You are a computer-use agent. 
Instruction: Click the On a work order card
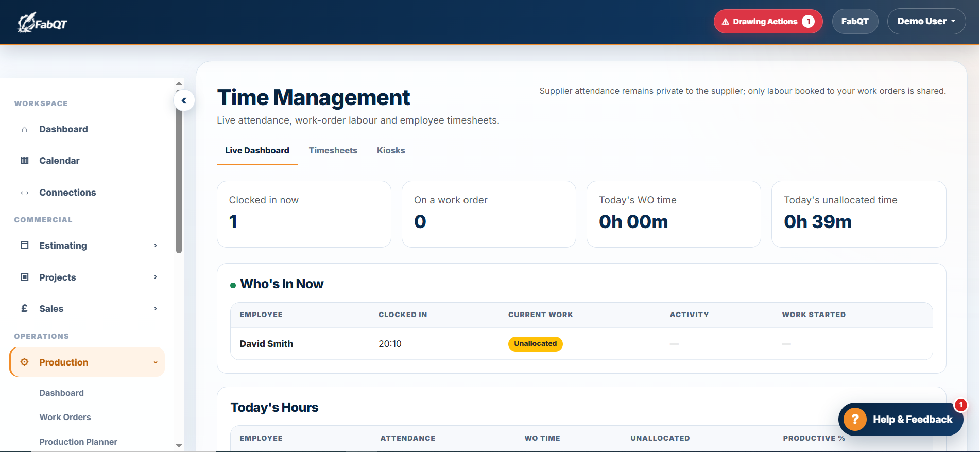[x=489, y=214]
